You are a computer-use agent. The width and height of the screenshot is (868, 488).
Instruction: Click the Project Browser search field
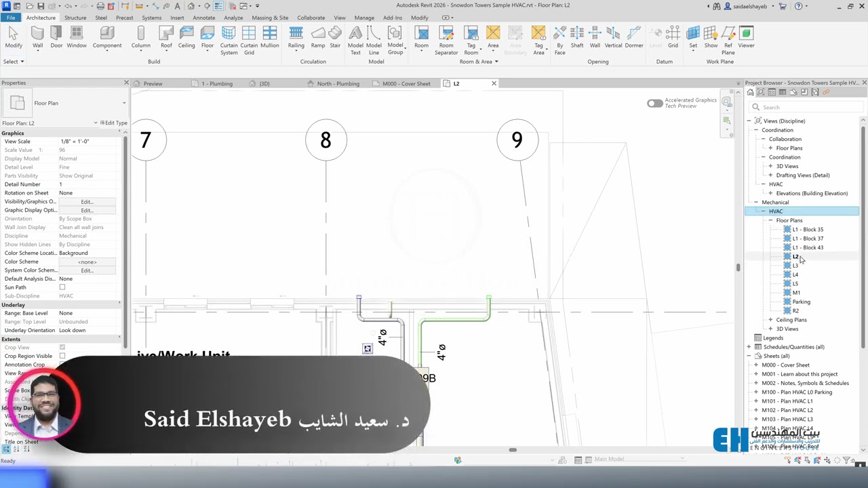(807, 107)
